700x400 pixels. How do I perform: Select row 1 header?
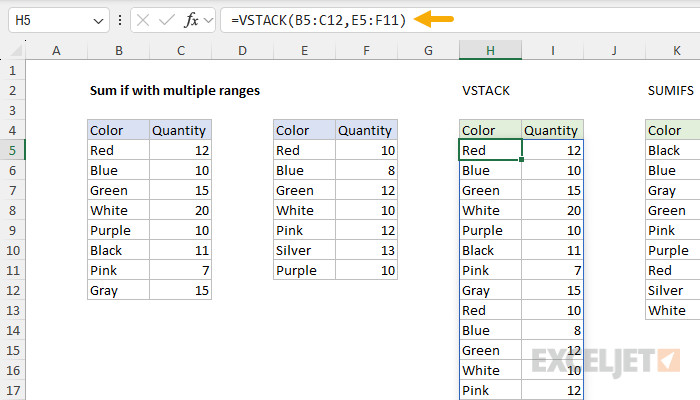coord(12,71)
